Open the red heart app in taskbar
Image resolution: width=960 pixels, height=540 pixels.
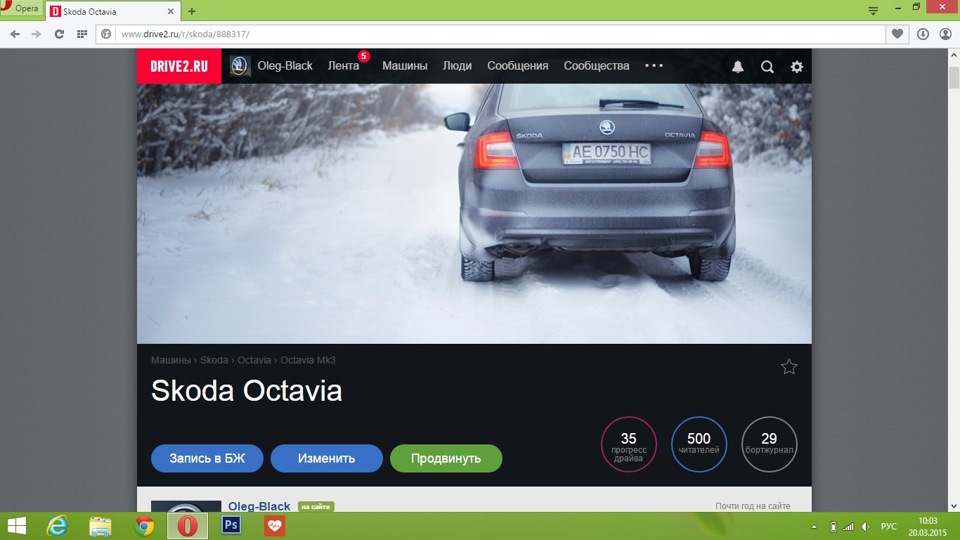point(274,525)
